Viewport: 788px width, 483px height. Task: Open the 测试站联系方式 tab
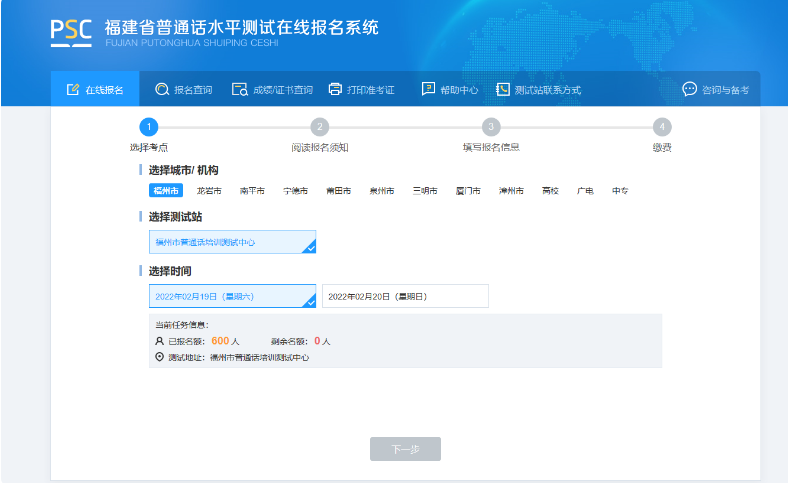point(538,90)
